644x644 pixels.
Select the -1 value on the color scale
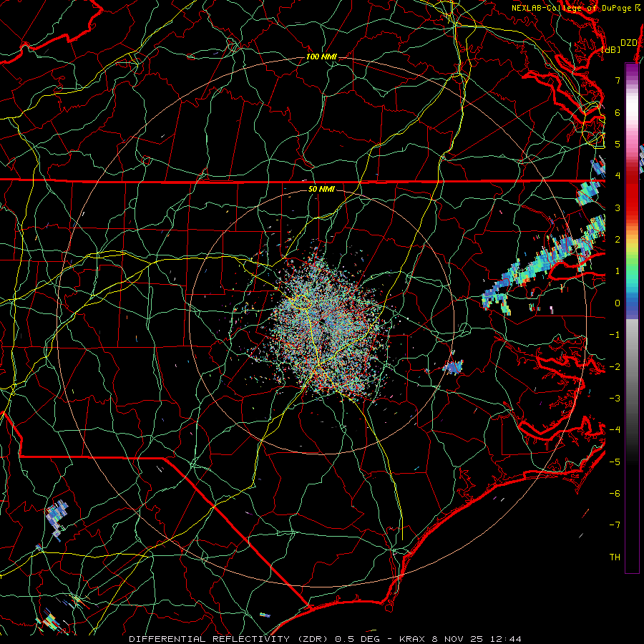coord(615,335)
